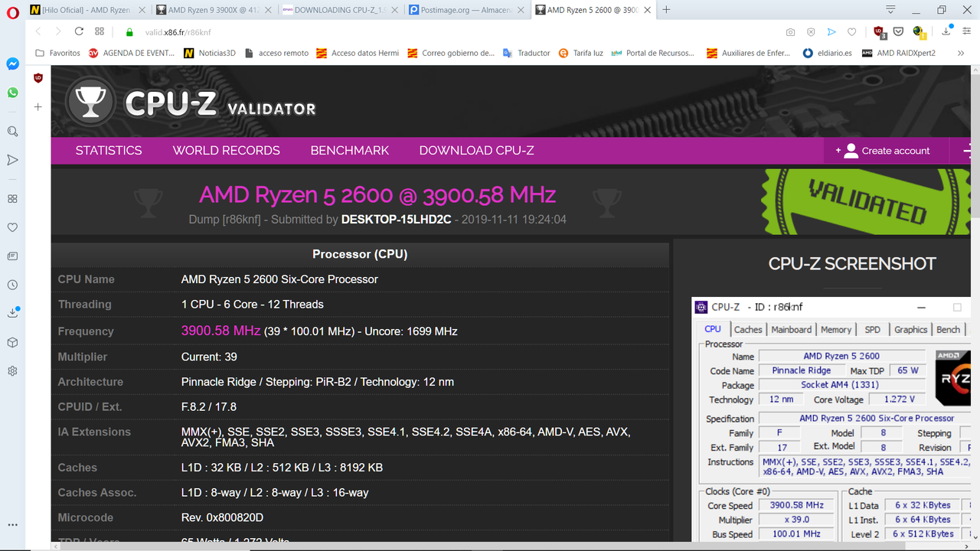
Task: Open the Favoritos bookmarks folder
Action: pyautogui.click(x=57, y=53)
